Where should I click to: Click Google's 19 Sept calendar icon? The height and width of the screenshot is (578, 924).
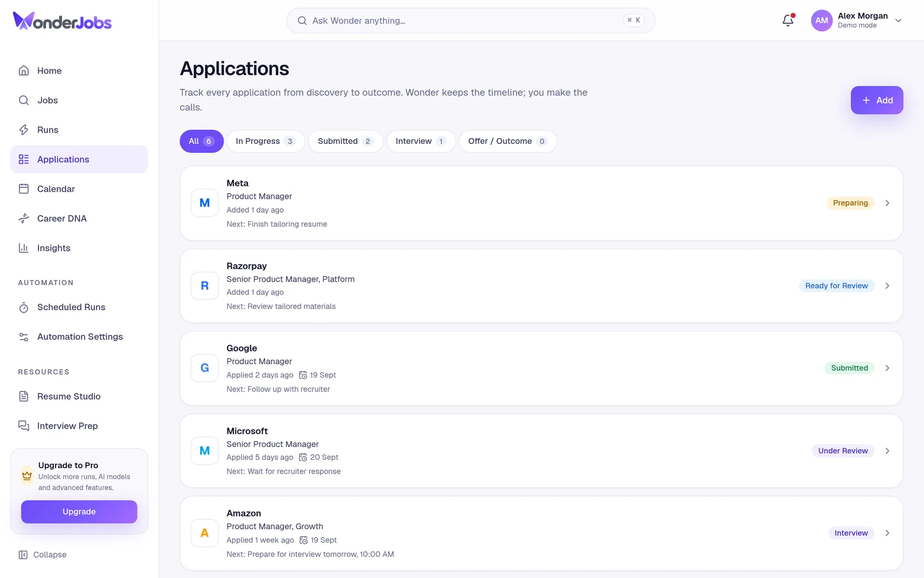[303, 375]
